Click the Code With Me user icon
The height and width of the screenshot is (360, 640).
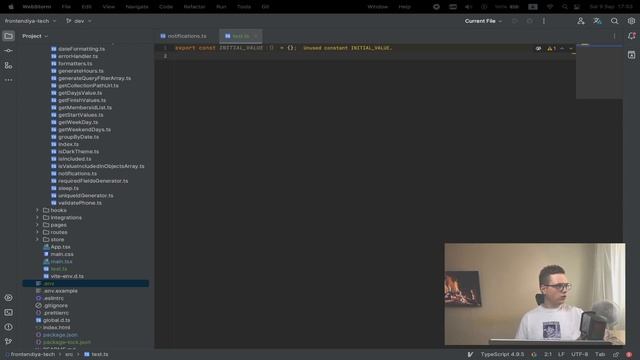pos(580,21)
